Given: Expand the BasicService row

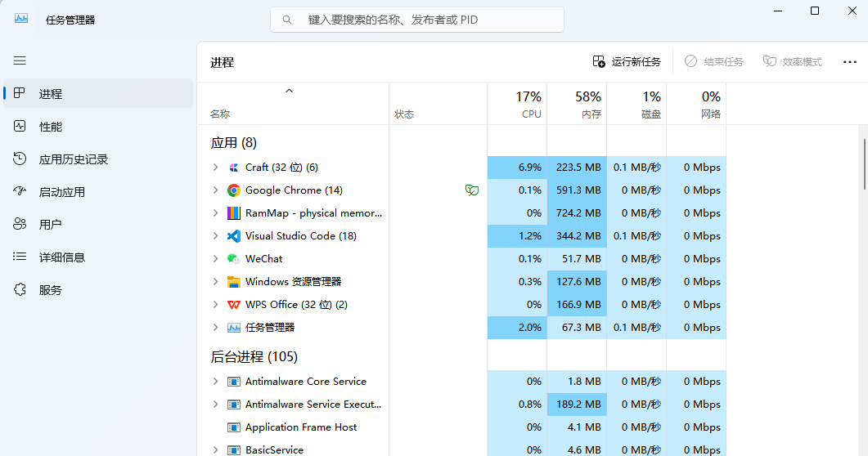Looking at the screenshot, I should pos(216,450).
